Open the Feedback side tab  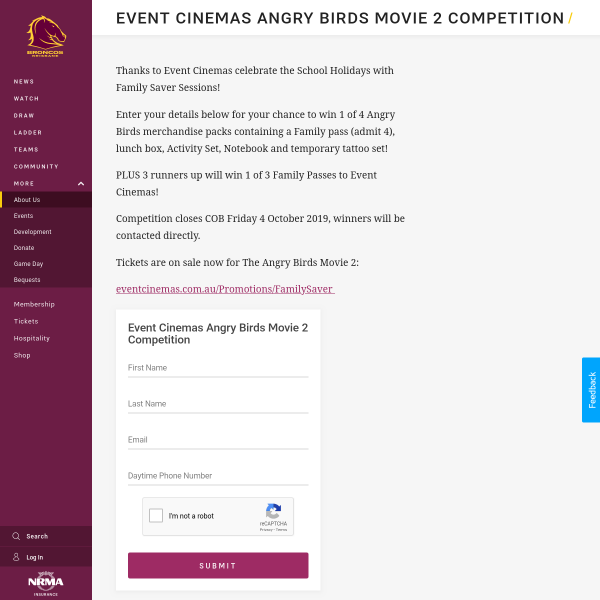point(591,390)
